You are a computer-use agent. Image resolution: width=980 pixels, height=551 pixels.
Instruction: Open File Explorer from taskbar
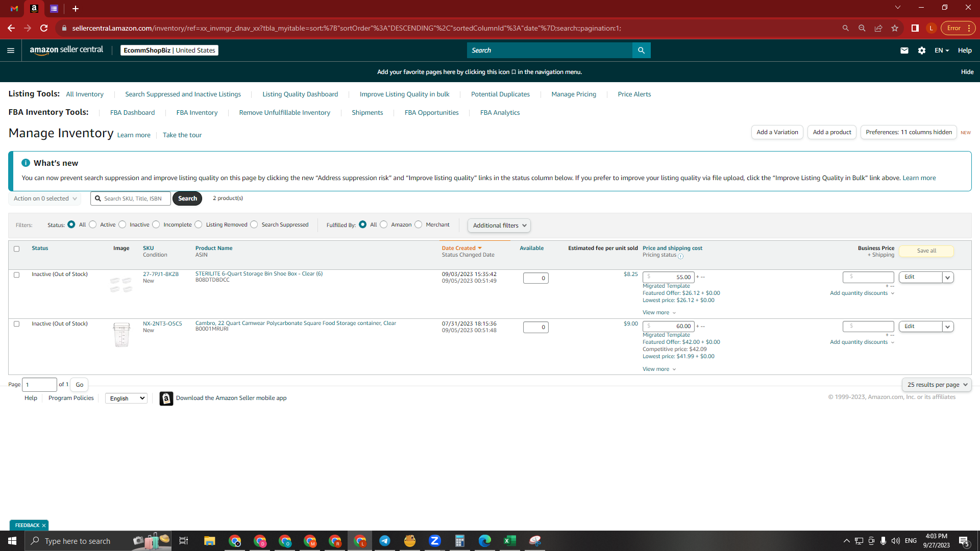210,541
